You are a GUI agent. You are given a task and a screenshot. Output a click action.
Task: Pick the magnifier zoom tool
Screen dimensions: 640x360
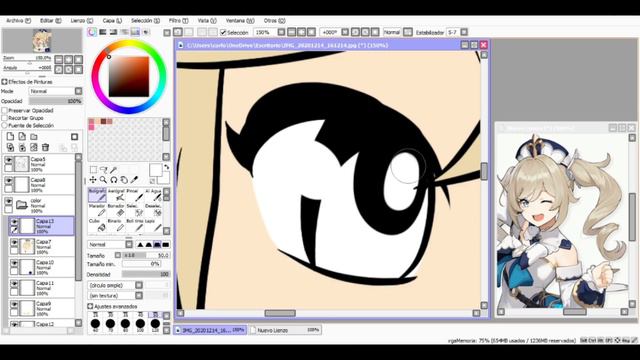(x=104, y=180)
